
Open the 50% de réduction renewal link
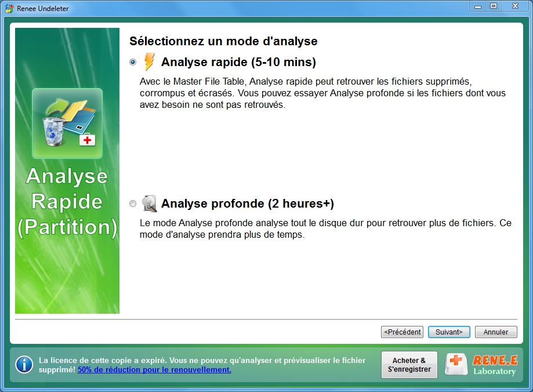154,369
